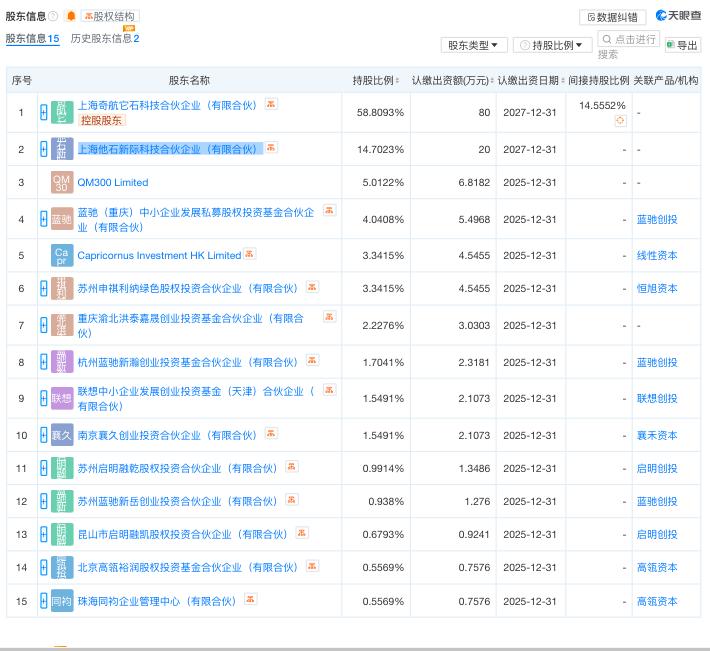The width and height of the screenshot is (710, 651).
Task: Sort by 持股比例 column header
Action: [x=375, y=80]
